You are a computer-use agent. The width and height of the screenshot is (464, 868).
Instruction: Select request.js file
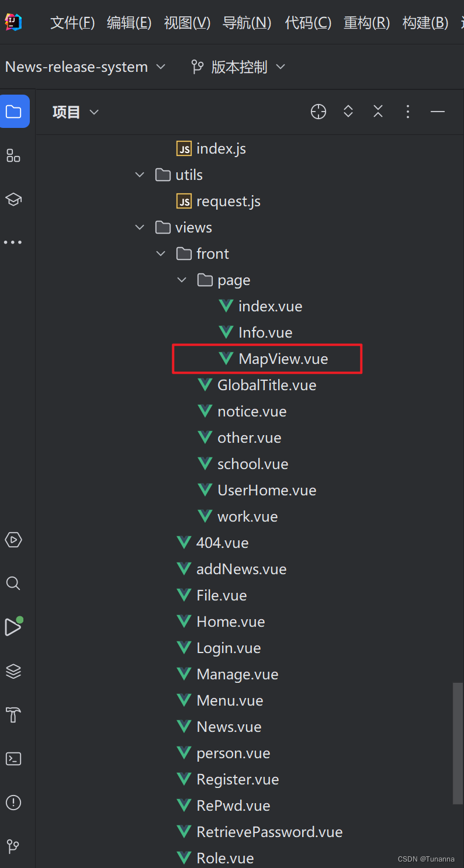[x=228, y=201]
